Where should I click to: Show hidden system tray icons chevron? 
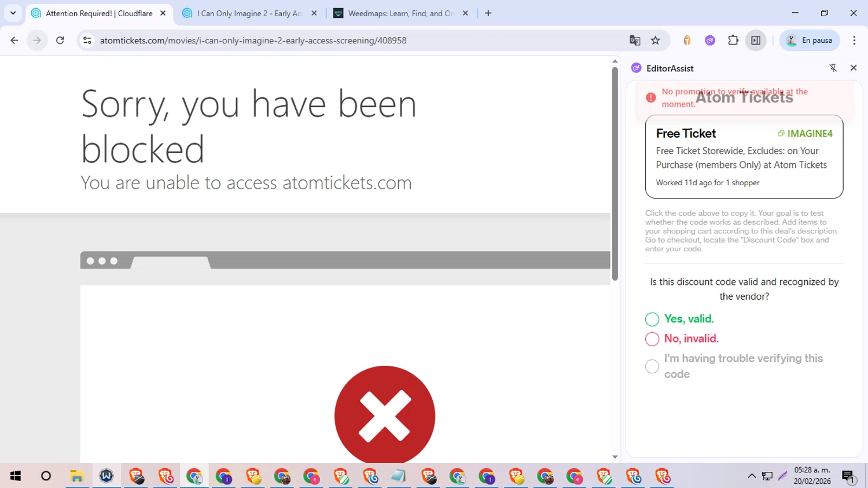pyautogui.click(x=752, y=476)
